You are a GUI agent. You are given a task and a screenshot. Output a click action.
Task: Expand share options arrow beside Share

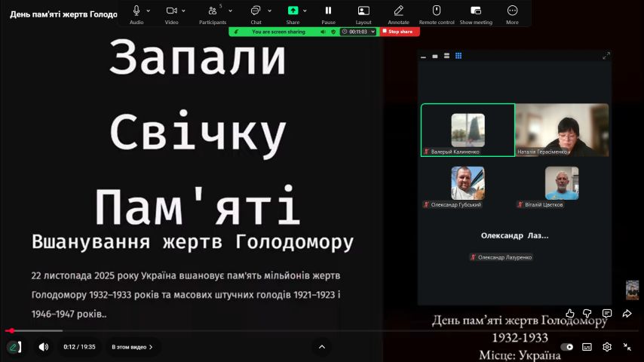305,11
